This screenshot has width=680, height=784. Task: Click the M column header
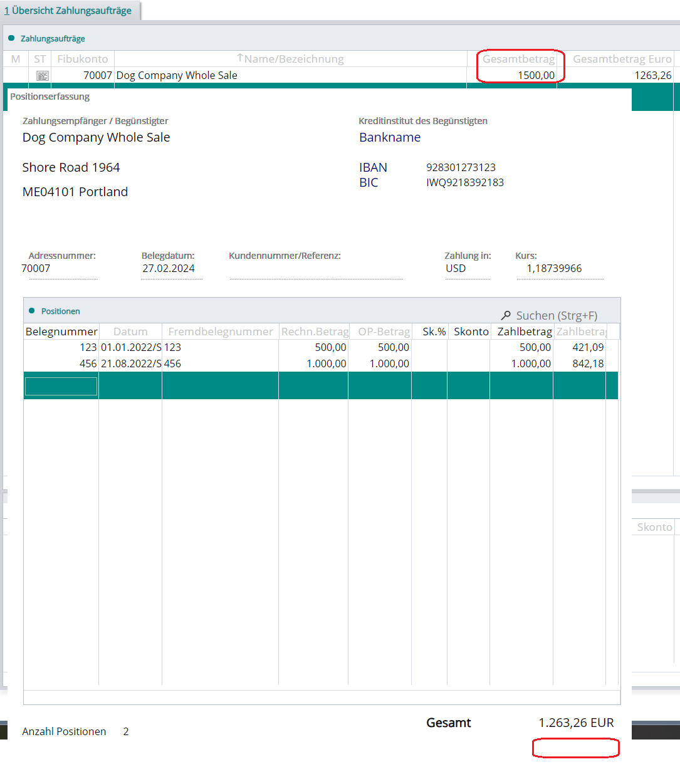16,59
